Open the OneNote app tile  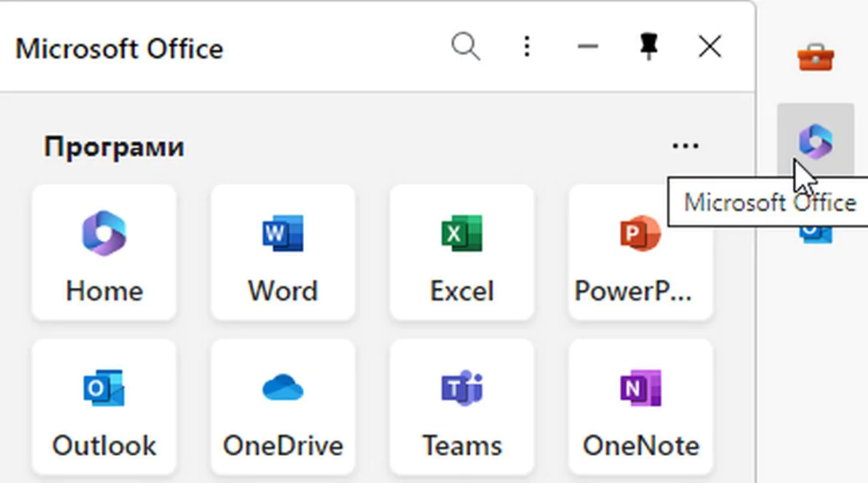click(x=640, y=407)
